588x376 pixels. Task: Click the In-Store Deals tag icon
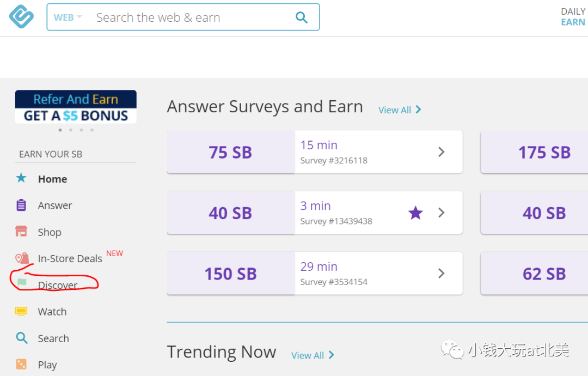tap(22, 258)
